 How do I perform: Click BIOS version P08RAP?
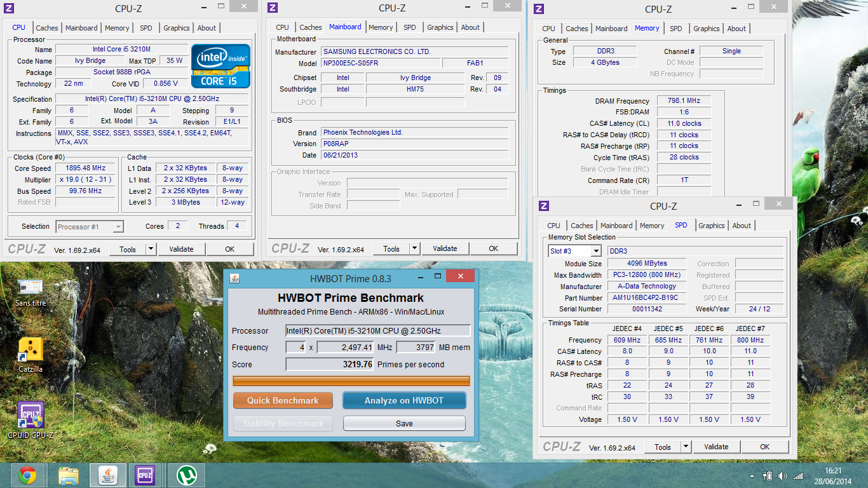click(414, 144)
